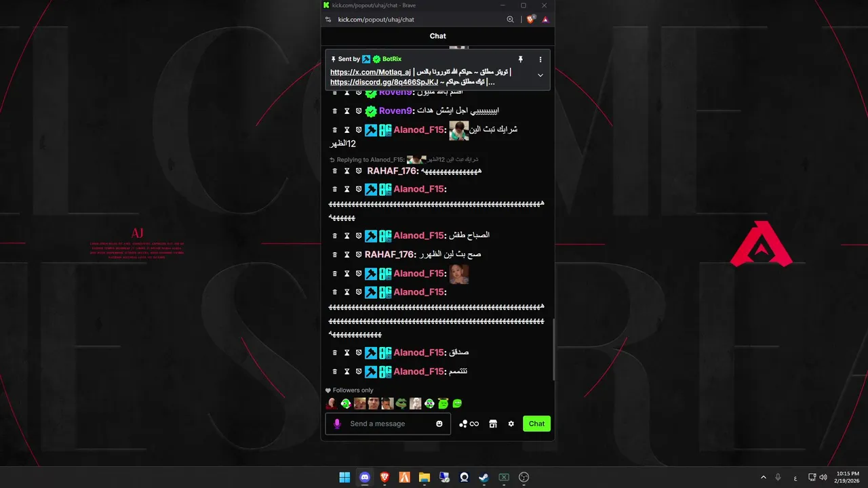Click the girl emote in Alanod_F15's emote-only message
868x488 pixels.
459,274
